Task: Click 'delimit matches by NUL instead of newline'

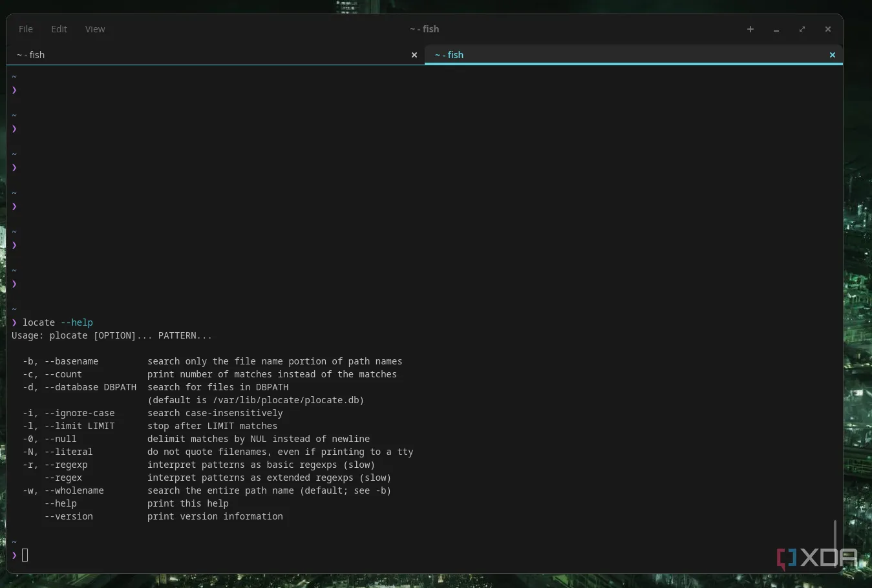Action: click(x=259, y=439)
